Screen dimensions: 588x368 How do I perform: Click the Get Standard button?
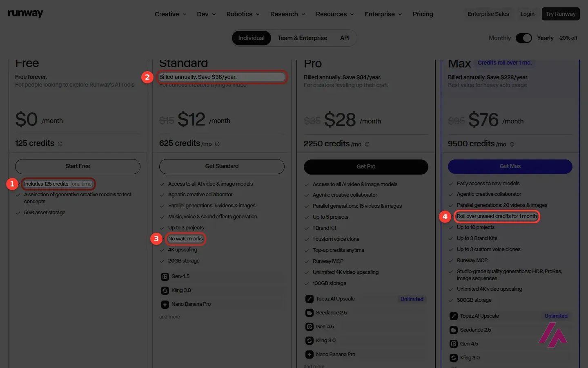222,166
